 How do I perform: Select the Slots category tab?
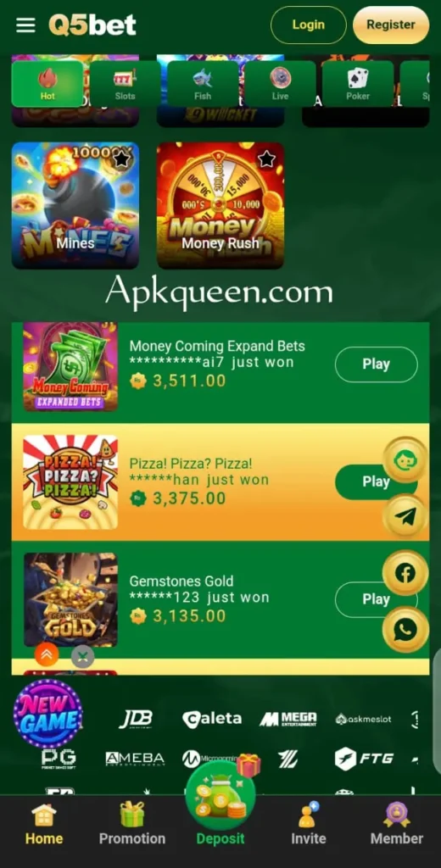(x=126, y=84)
